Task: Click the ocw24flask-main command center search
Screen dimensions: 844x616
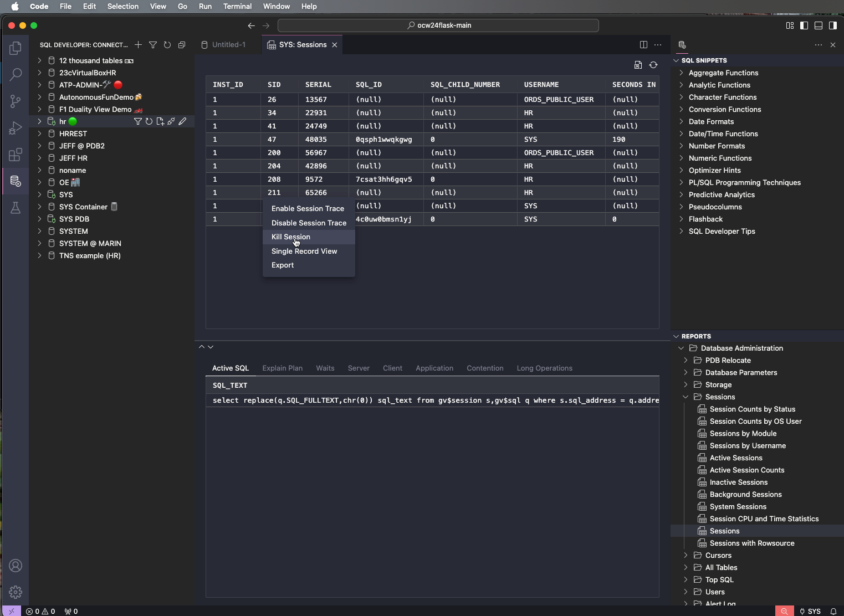Action: point(438,25)
